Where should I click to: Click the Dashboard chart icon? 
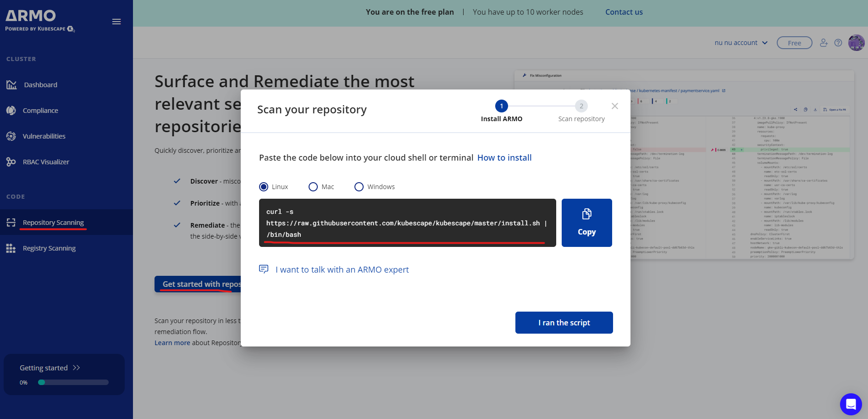(11, 85)
